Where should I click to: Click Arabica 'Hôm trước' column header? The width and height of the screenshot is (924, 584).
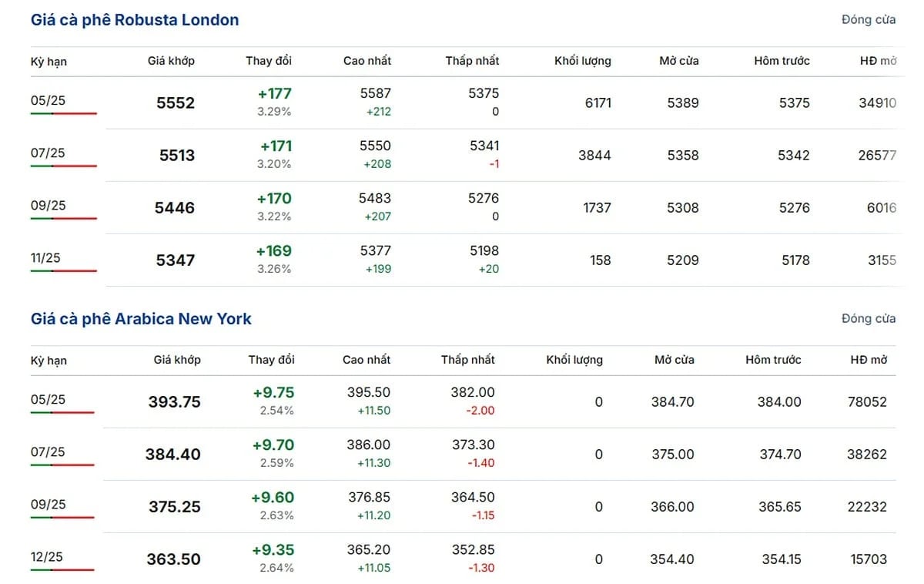coord(773,360)
